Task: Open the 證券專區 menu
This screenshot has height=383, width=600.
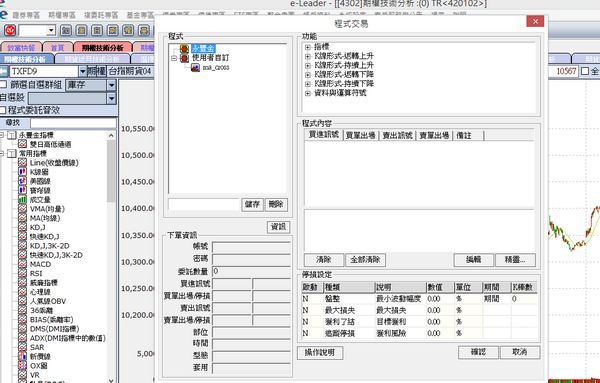Action: 26,15
